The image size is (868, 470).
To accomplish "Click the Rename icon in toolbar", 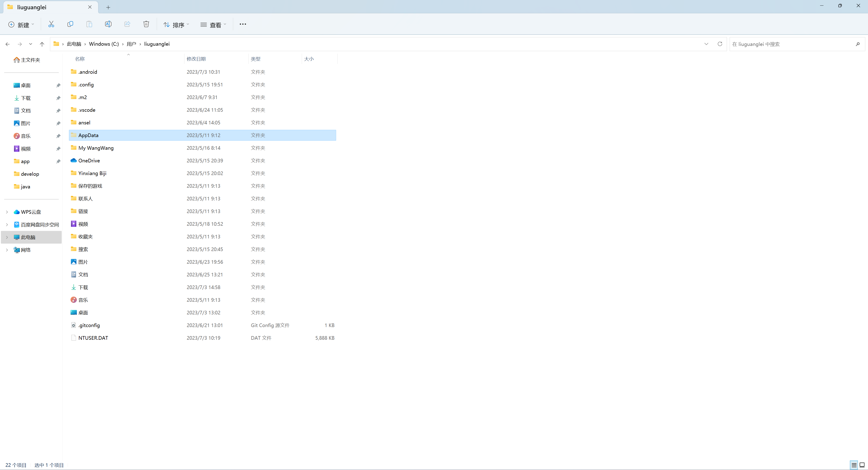I will [x=108, y=24].
